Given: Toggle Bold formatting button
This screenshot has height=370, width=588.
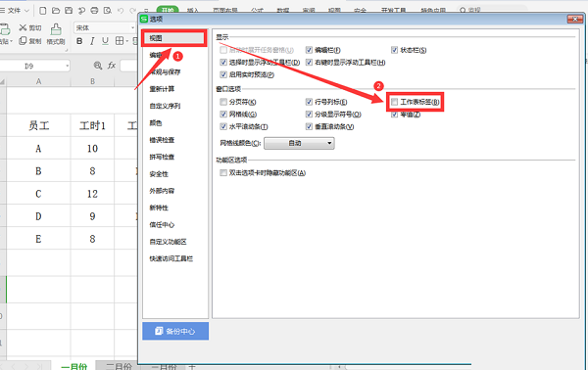Looking at the screenshot, I should pos(79,41).
